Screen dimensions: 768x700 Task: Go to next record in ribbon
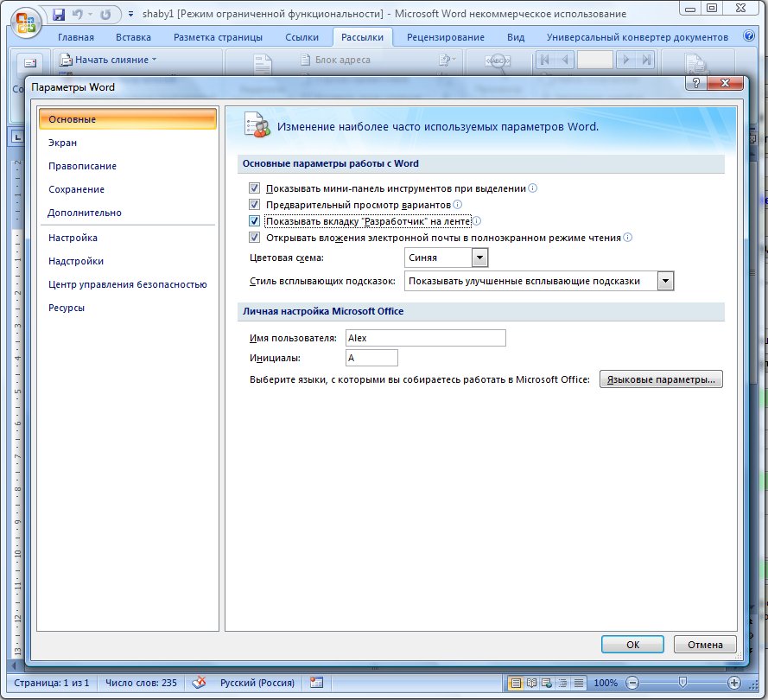625,60
